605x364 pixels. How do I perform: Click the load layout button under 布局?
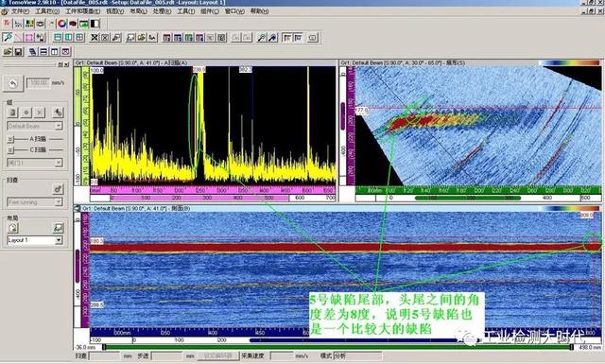click(12, 228)
